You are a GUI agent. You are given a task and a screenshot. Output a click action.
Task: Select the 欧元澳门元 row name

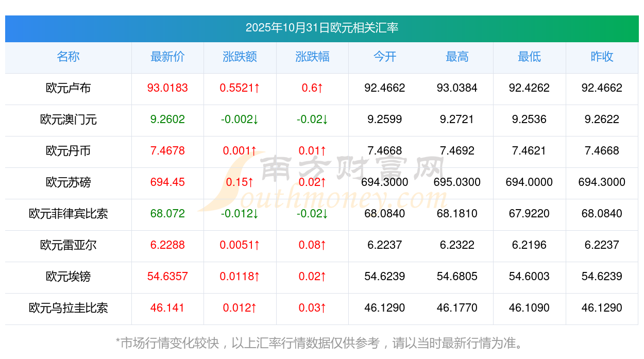pos(69,119)
